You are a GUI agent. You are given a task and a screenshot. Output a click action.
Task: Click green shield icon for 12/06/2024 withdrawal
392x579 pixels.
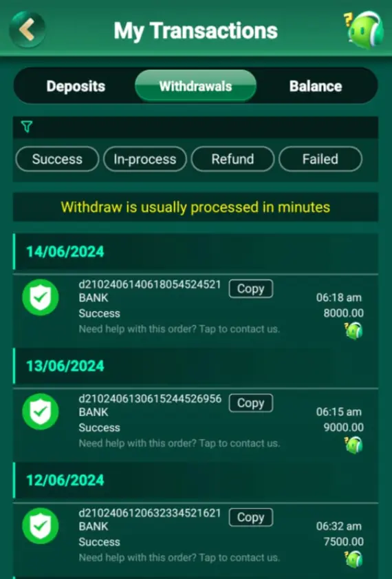point(41,526)
